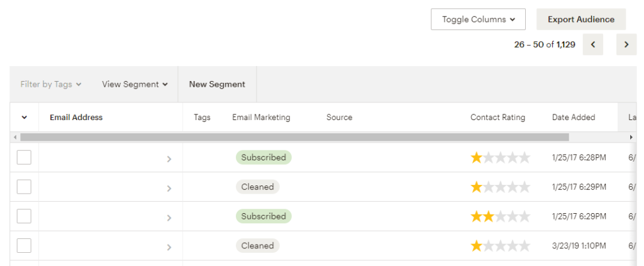Open first contact row arrow
Viewport: 644px width, 266px height.
pos(169,159)
